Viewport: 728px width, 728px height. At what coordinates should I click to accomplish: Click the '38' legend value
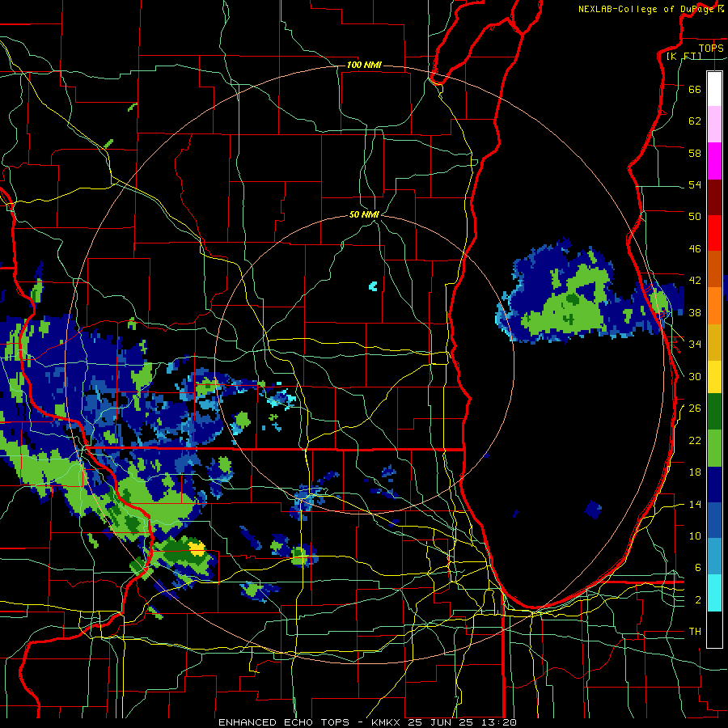[695, 312]
